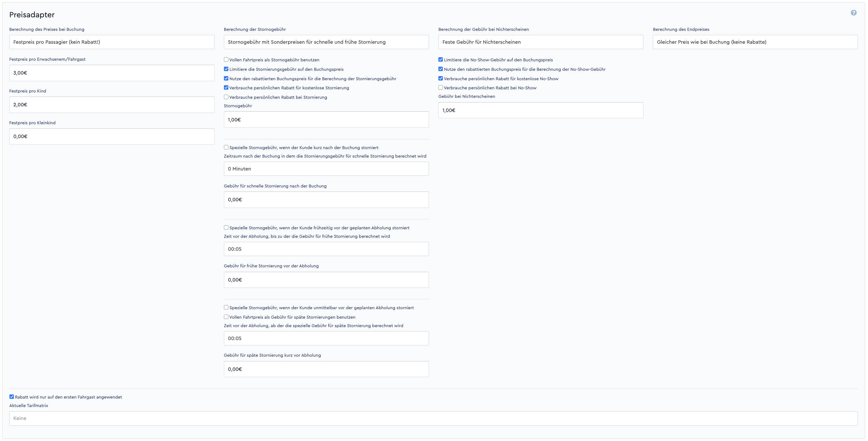The image size is (868, 441).
Task: Uncheck Verbrauche persönlichen Rabatt für kostenlose Stornierung
Action: (226, 87)
